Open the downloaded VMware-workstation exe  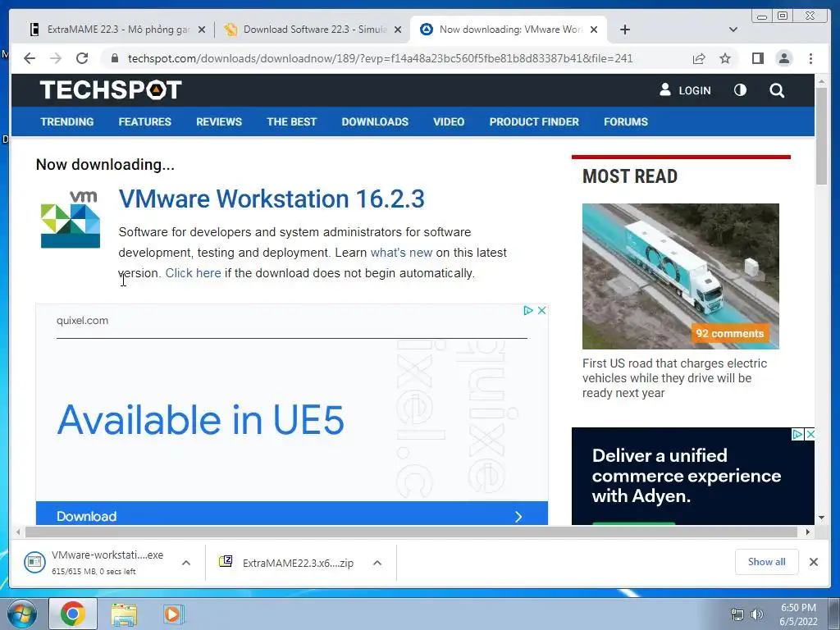[x=94, y=563]
